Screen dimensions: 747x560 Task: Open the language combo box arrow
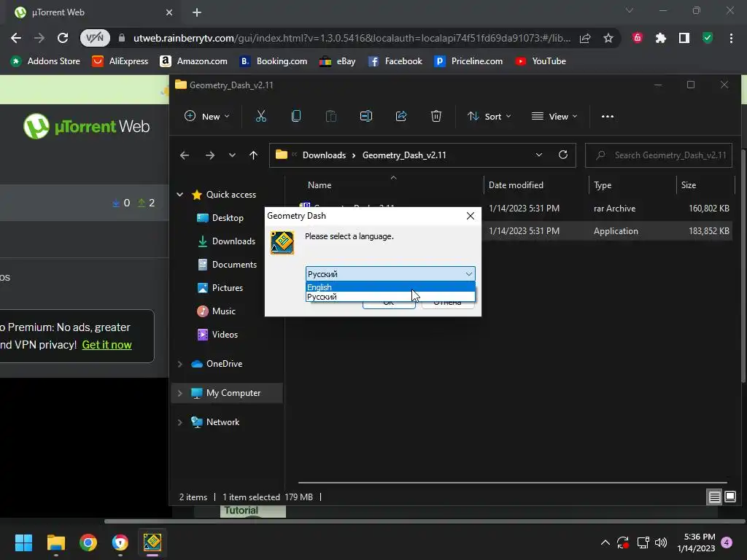(469, 274)
